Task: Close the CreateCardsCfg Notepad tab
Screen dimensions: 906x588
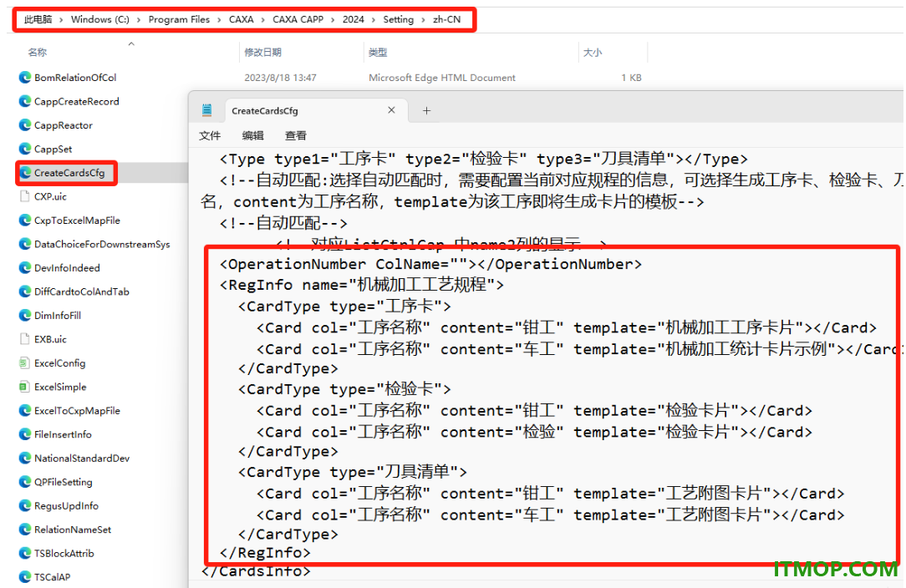Action: point(391,109)
